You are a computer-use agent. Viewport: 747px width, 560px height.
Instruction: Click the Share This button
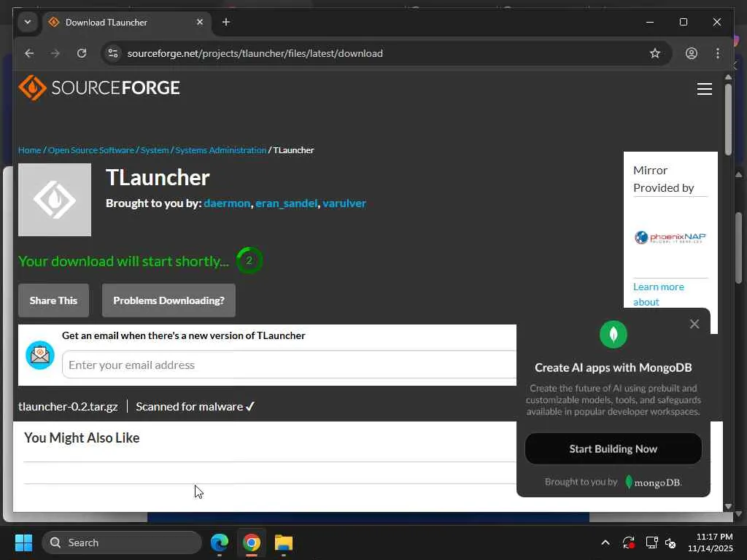tap(53, 300)
